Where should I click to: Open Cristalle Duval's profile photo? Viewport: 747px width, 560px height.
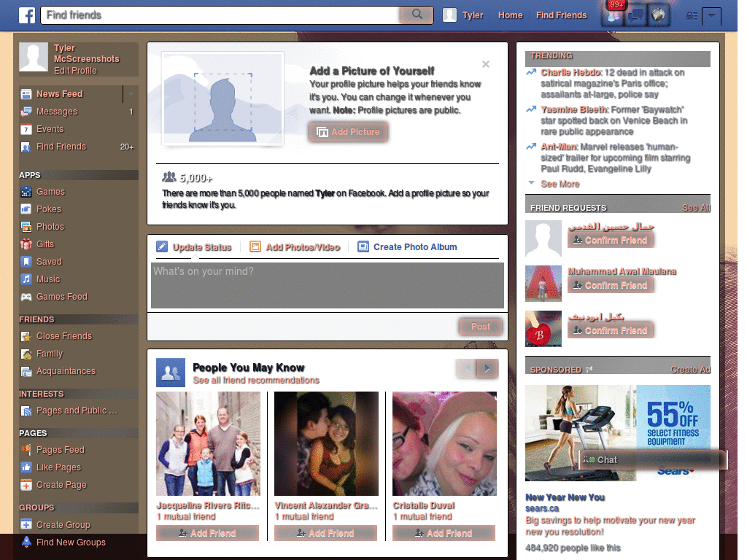pyautogui.click(x=444, y=444)
